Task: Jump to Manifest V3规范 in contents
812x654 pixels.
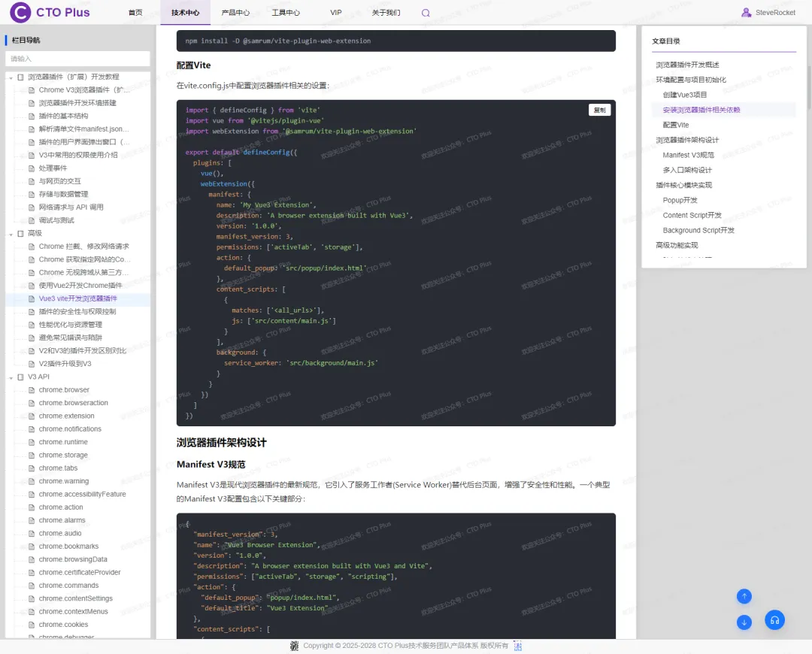Action: click(x=688, y=155)
